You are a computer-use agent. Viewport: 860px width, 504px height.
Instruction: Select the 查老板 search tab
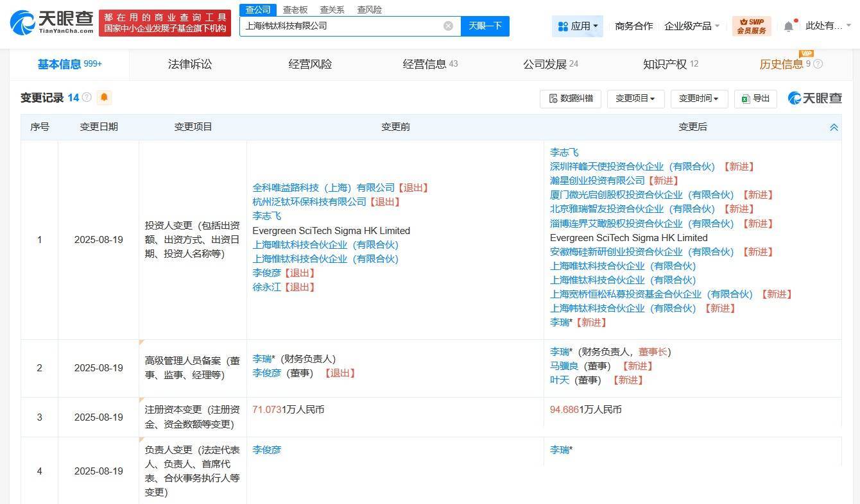click(295, 10)
